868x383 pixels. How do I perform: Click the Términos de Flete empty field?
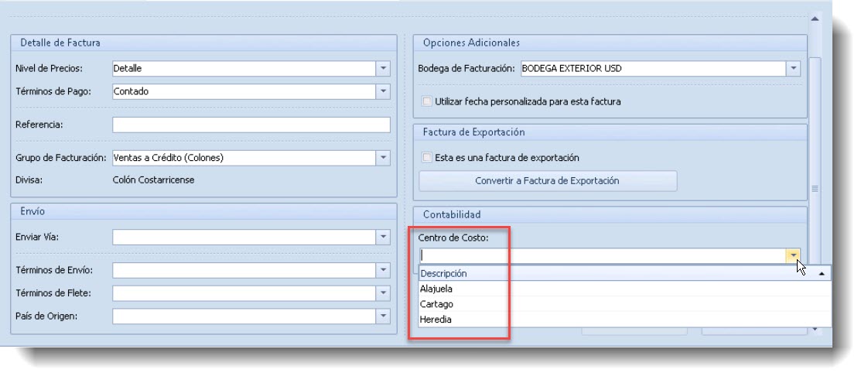click(244, 293)
